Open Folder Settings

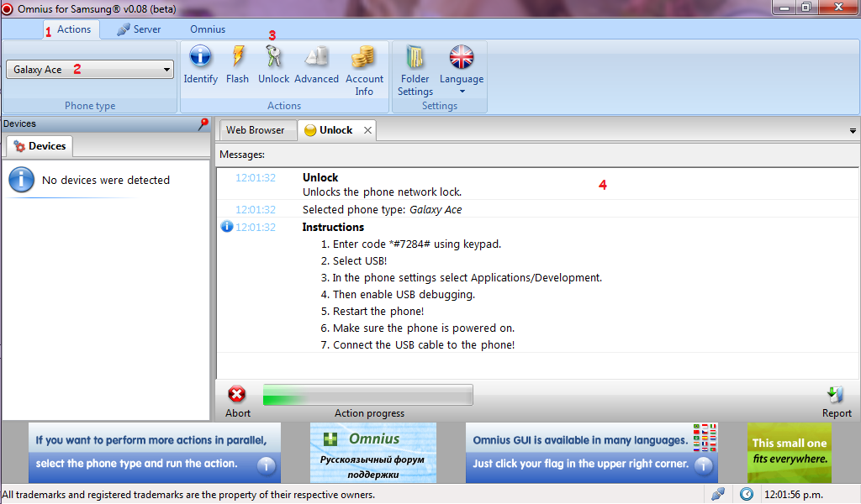(x=415, y=71)
